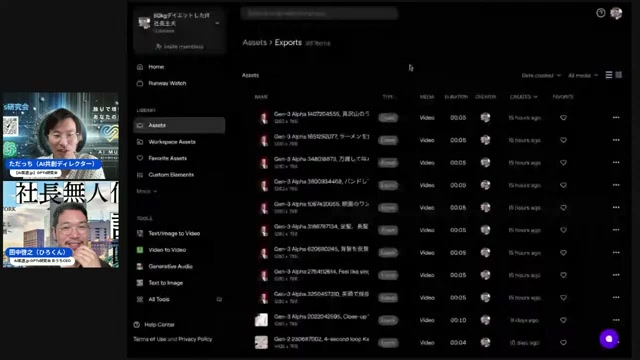Focus the search field at top
The height and width of the screenshot is (360, 640).
tap(319, 13)
